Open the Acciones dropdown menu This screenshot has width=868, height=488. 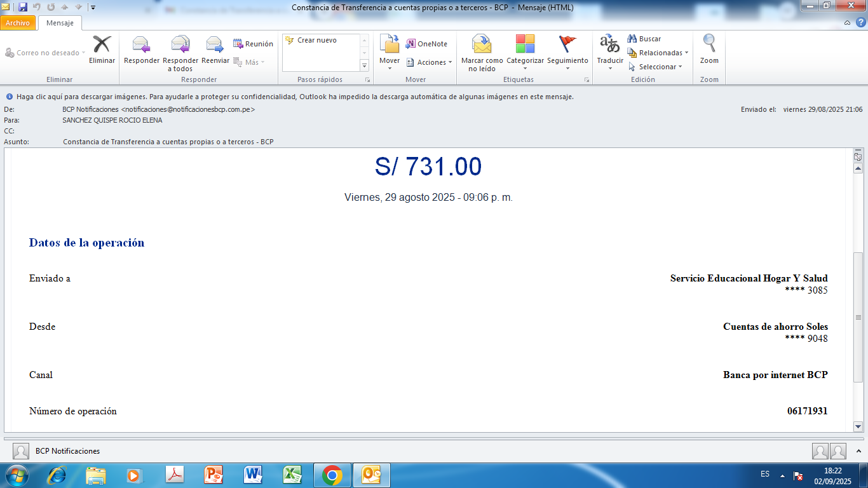click(429, 62)
